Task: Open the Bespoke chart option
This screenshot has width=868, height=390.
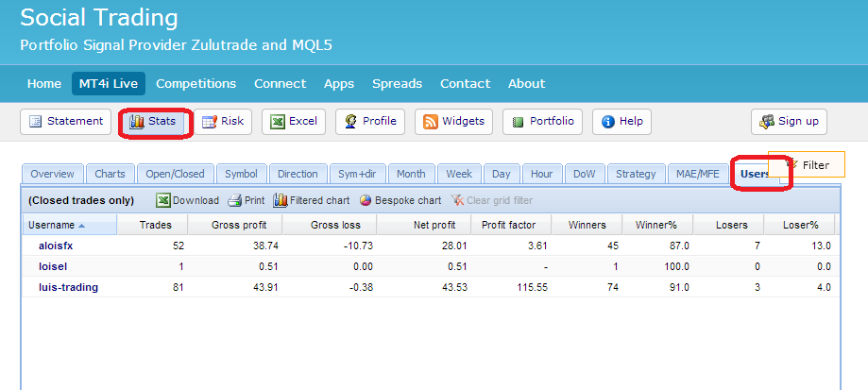Action: pyautogui.click(x=400, y=200)
